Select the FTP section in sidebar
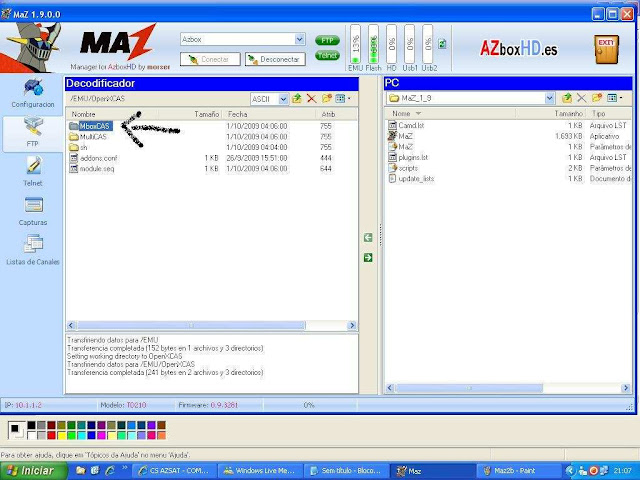Image resolution: width=640 pixels, height=480 pixels. click(33, 133)
